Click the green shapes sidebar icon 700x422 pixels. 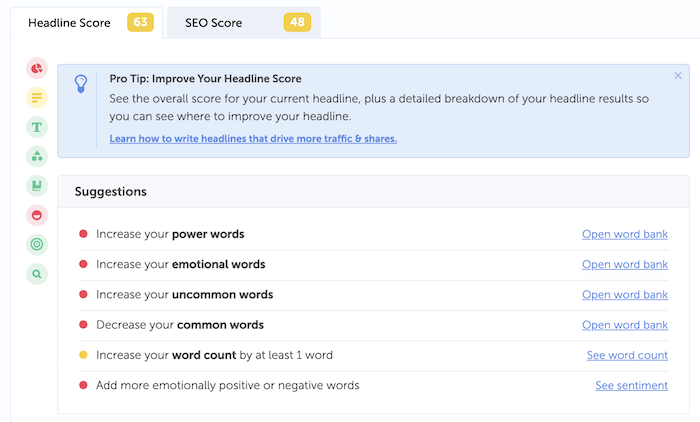37,156
